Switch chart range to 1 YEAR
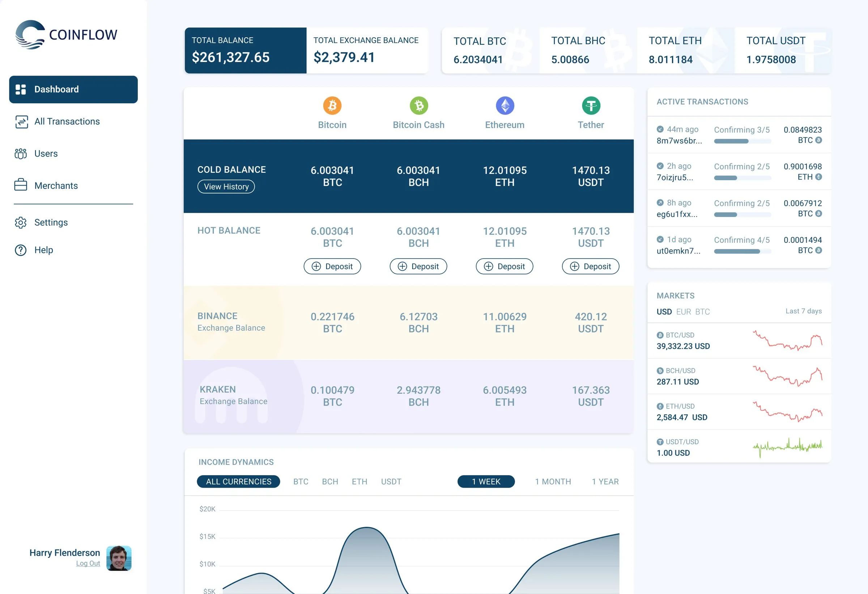 tap(605, 481)
